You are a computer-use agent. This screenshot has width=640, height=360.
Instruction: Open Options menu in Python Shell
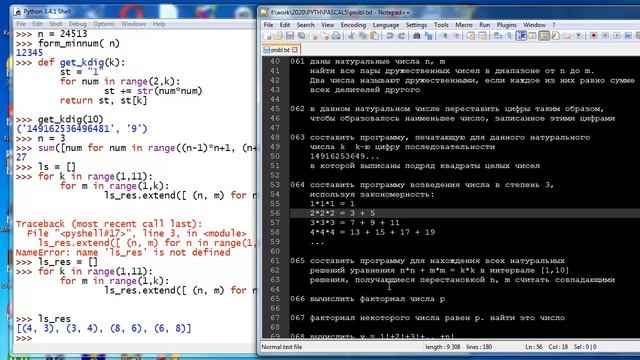pyautogui.click(x=104, y=24)
